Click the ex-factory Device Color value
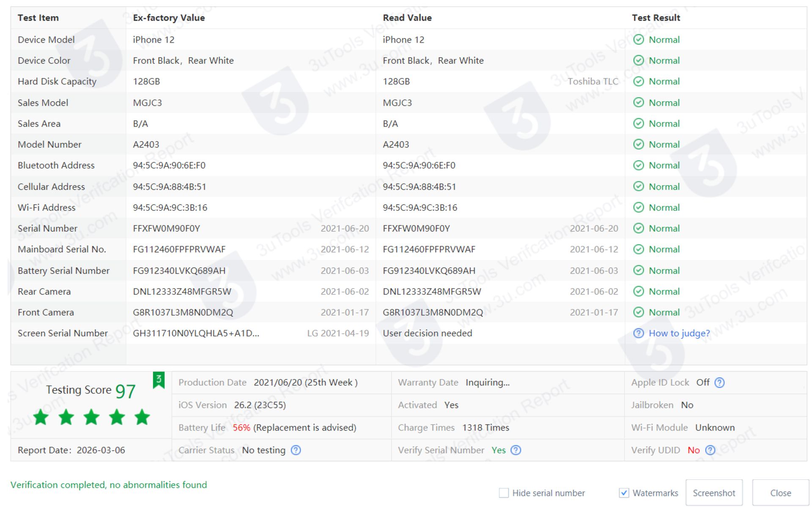Viewport: 812px width, 510px height. 183,60
